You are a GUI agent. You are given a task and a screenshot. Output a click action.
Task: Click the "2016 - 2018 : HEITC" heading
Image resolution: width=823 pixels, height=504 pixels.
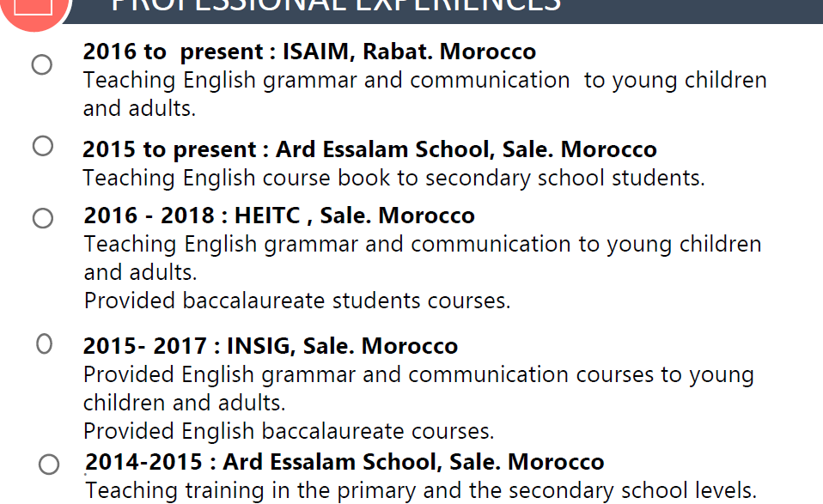279,215
